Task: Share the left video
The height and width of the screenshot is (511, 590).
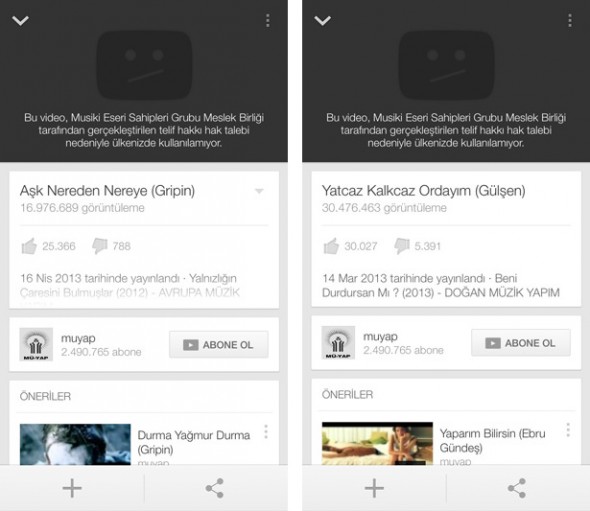Action: [215, 488]
